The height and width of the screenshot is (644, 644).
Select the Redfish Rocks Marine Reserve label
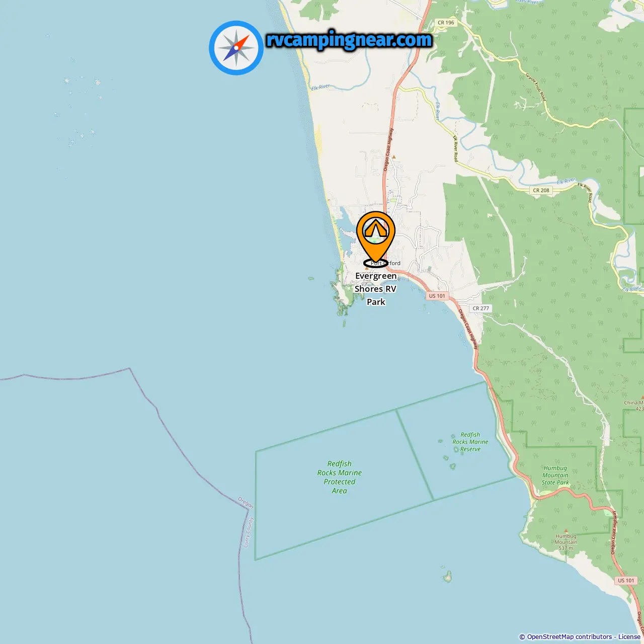coord(470,442)
